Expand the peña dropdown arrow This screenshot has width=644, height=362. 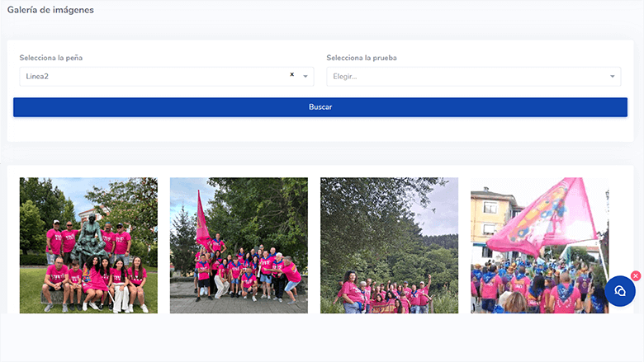305,77
